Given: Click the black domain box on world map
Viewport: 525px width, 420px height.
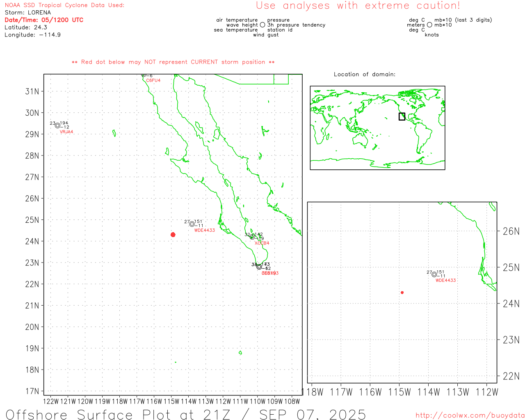Looking at the screenshot, I should click(x=402, y=116).
